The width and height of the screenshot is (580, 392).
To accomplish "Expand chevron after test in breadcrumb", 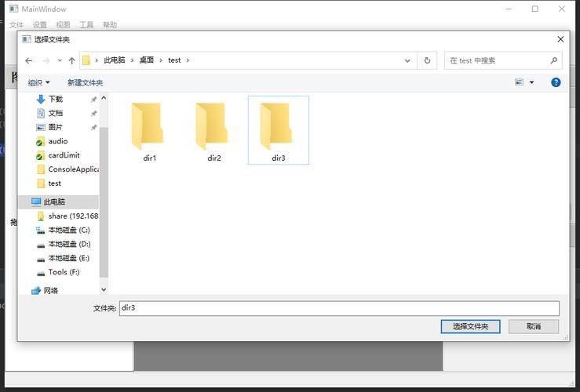I will 188,60.
